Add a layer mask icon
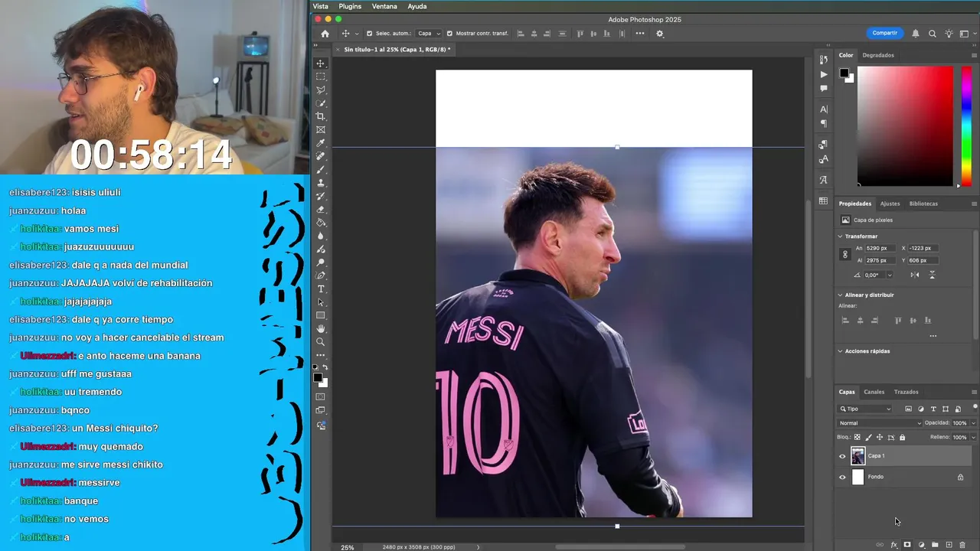 pos(907,545)
